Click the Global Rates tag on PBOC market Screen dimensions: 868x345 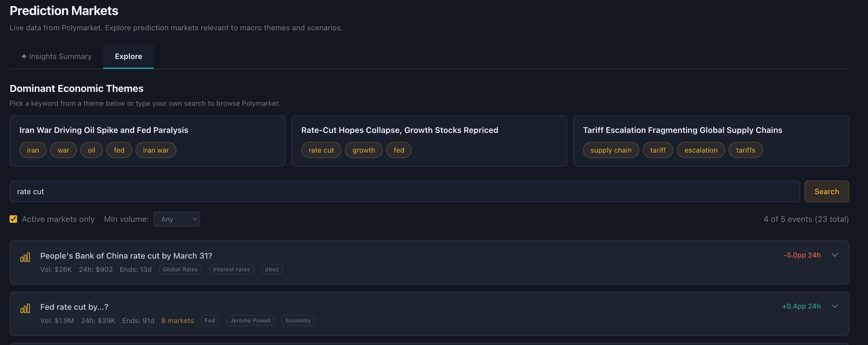[180, 269]
